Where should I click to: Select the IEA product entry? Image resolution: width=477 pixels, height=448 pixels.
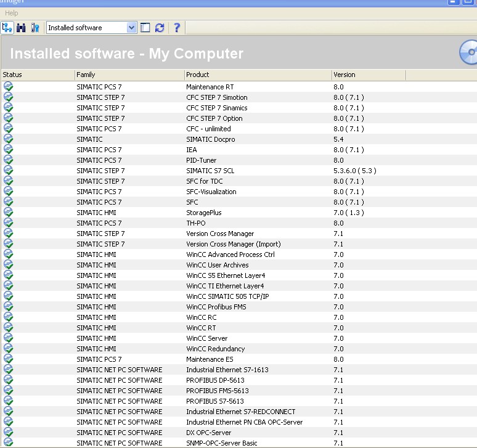click(192, 150)
